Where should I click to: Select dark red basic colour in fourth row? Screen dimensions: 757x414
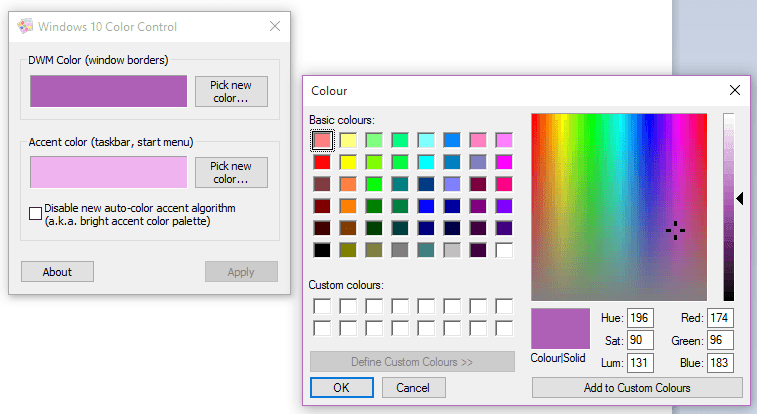click(x=322, y=206)
